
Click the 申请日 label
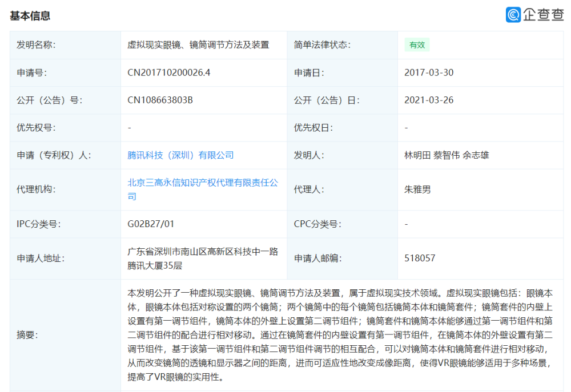309,73
